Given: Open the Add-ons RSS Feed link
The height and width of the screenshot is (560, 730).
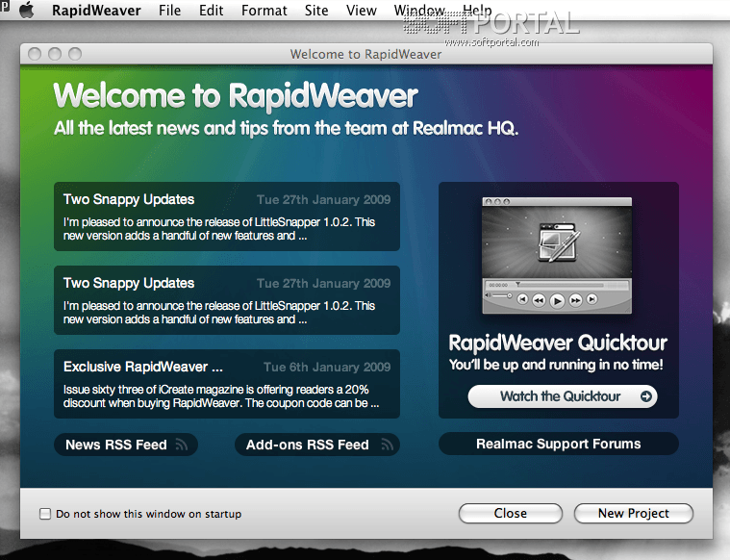Looking at the screenshot, I should click(317, 445).
